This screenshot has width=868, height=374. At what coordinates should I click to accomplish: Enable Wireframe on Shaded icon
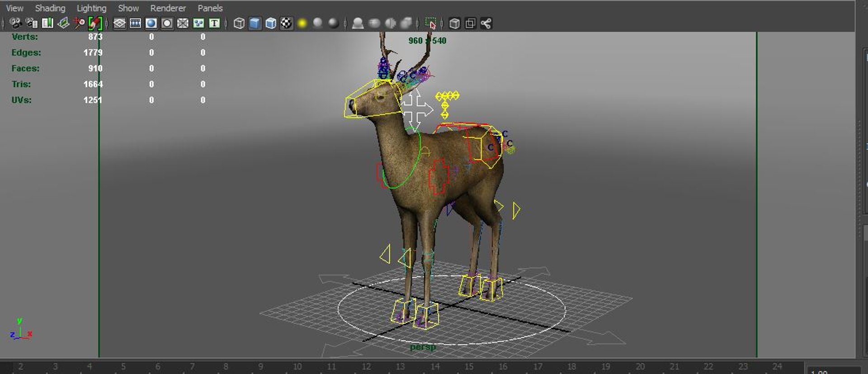[x=270, y=23]
